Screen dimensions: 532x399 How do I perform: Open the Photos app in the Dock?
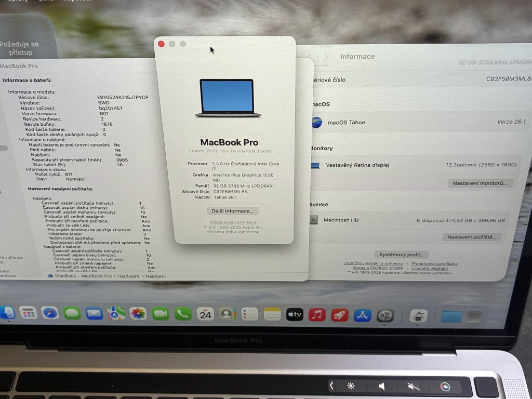tap(138, 314)
